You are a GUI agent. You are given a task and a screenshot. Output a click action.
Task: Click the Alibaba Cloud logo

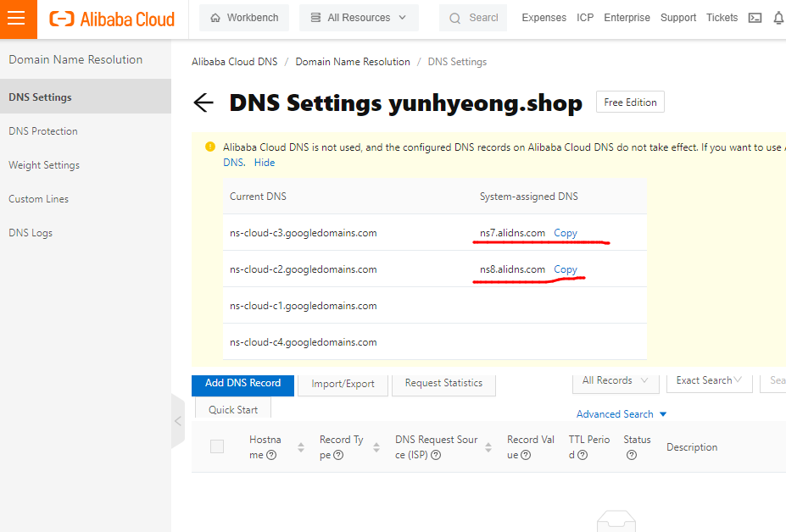(112, 19)
